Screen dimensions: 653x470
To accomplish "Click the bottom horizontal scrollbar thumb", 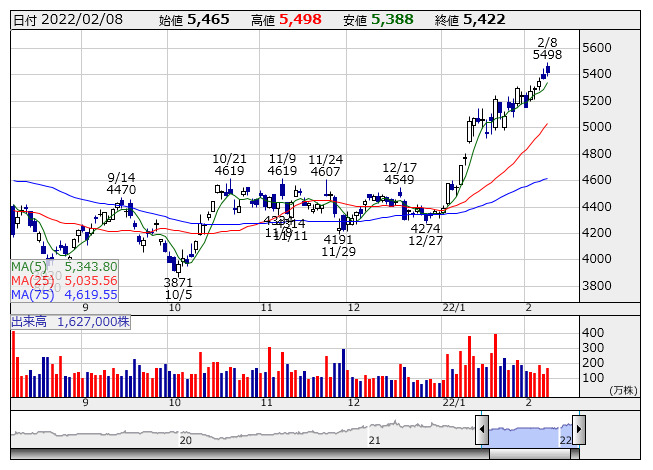I will click(x=529, y=454).
